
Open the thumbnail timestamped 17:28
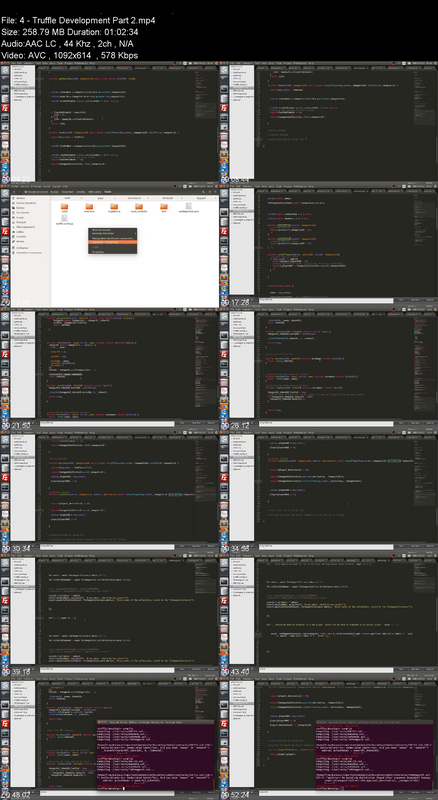click(x=329, y=245)
